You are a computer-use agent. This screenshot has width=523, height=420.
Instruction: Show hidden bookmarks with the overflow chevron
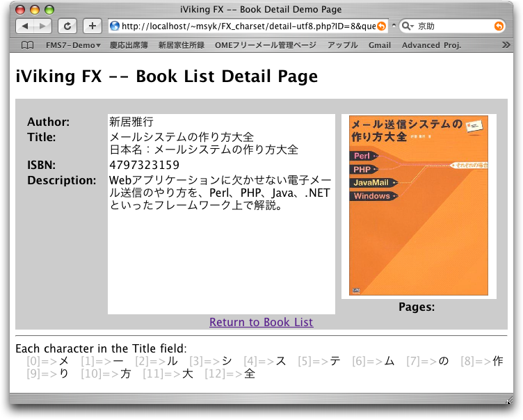click(506, 45)
